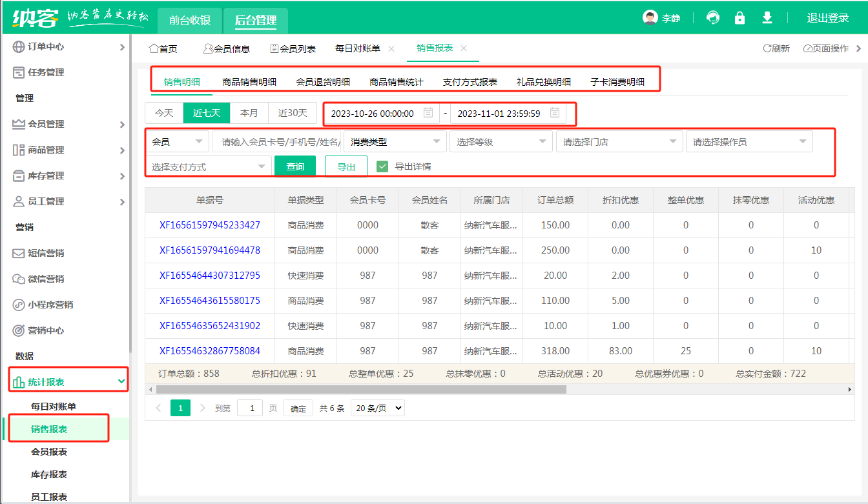Switch to the 支付方式报表 tab
The width and height of the screenshot is (868, 504).
[x=470, y=82]
